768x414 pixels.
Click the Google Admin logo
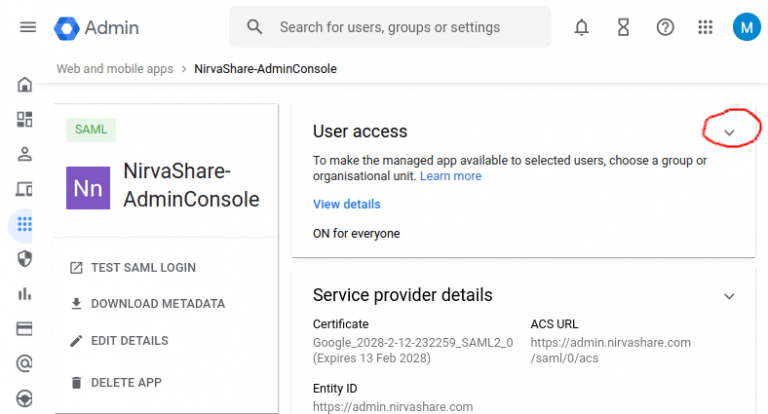click(96, 28)
